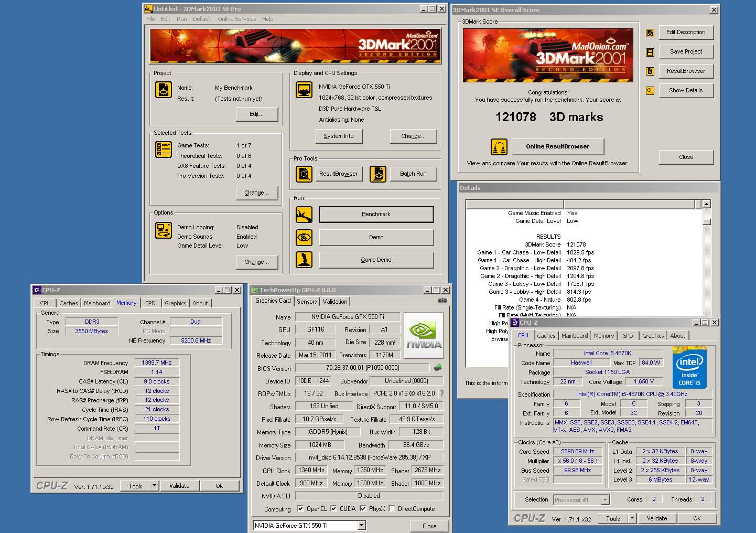Click the GPU-Z title bar icon

pos(255,290)
